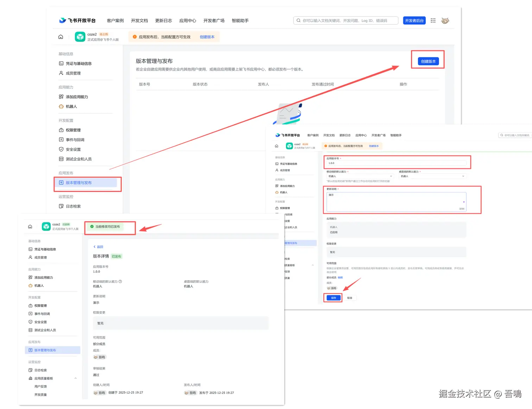Click the blue 创建版本 button on the version management page

428,61
